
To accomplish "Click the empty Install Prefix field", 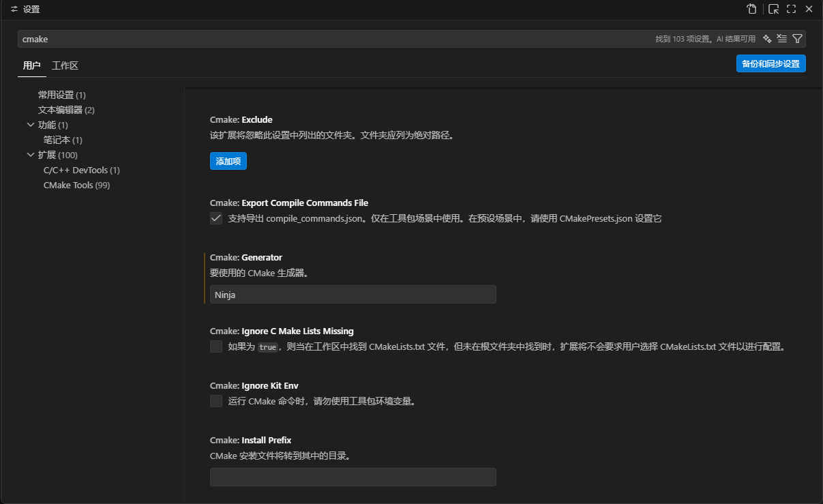I will point(353,477).
